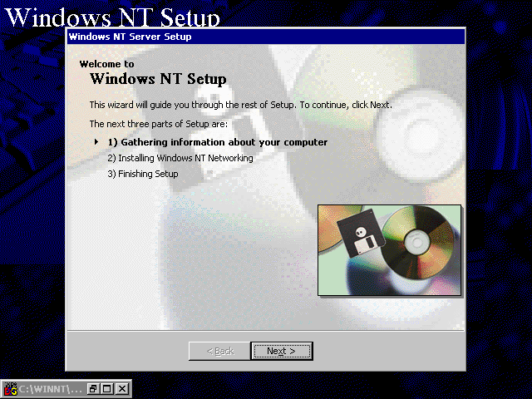Close the minimized C:\WINNT window
Image resolution: width=532 pixels, height=399 pixels.
click(x=122, y=389)
